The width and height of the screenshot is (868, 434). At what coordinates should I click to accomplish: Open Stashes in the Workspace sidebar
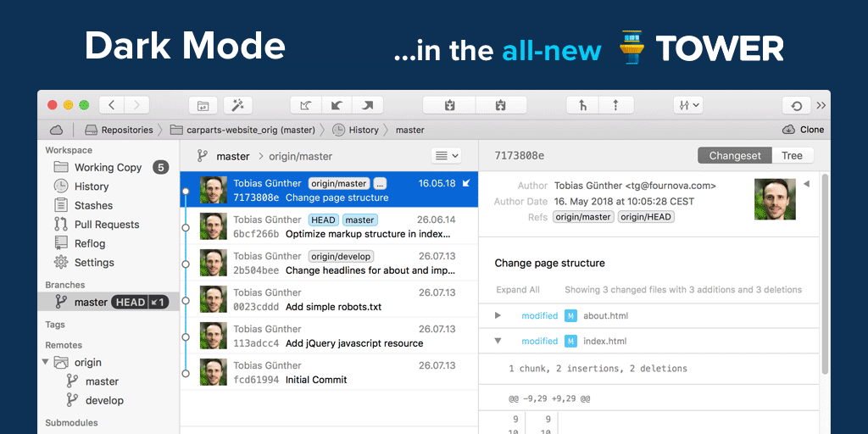(x=92, y=205)
